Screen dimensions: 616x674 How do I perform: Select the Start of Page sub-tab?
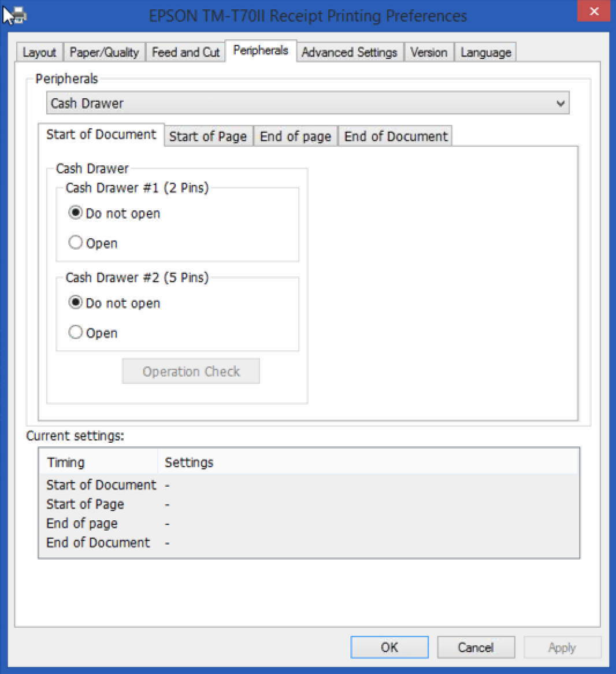coord(208,136)
